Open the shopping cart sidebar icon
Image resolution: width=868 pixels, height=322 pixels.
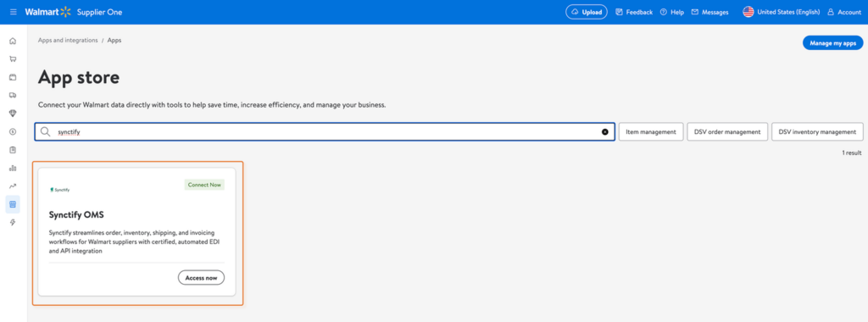13,58
